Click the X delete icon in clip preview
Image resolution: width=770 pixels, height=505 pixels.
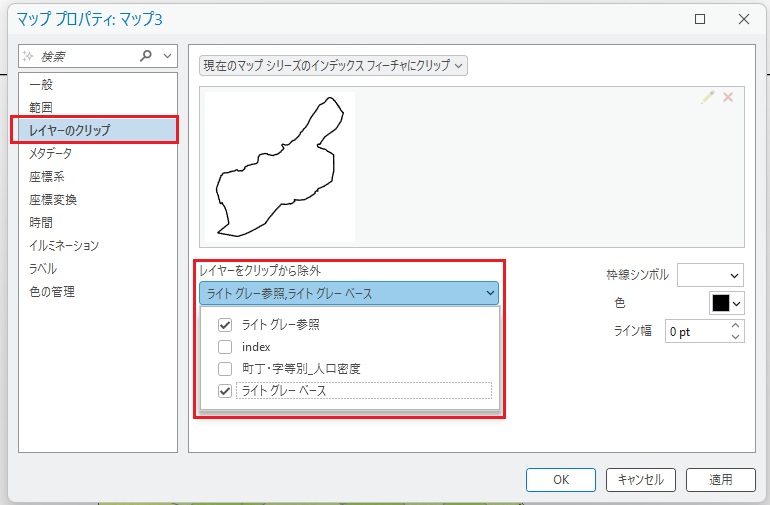(x=728, y=97)
